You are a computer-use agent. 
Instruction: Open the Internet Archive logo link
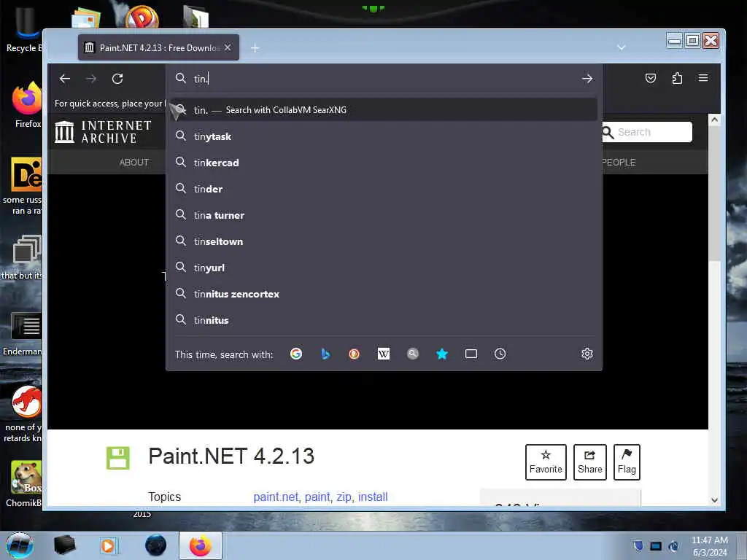pos(103,132)
